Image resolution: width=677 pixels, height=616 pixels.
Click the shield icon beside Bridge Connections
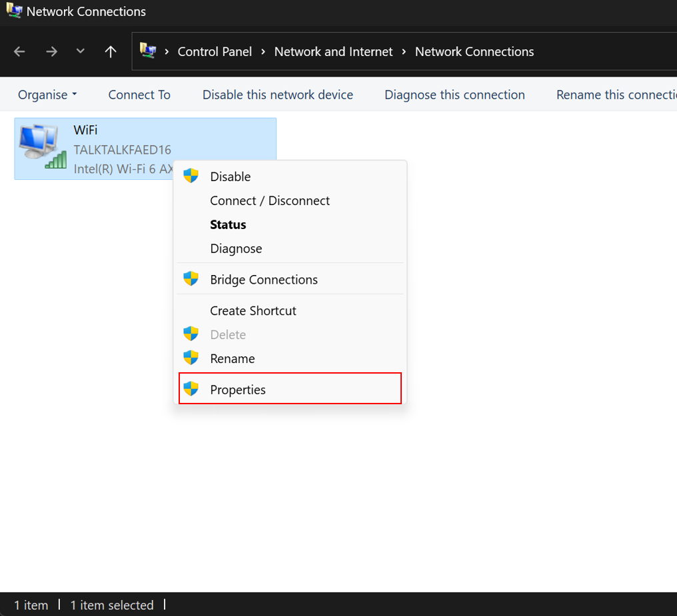coord(191,280)
